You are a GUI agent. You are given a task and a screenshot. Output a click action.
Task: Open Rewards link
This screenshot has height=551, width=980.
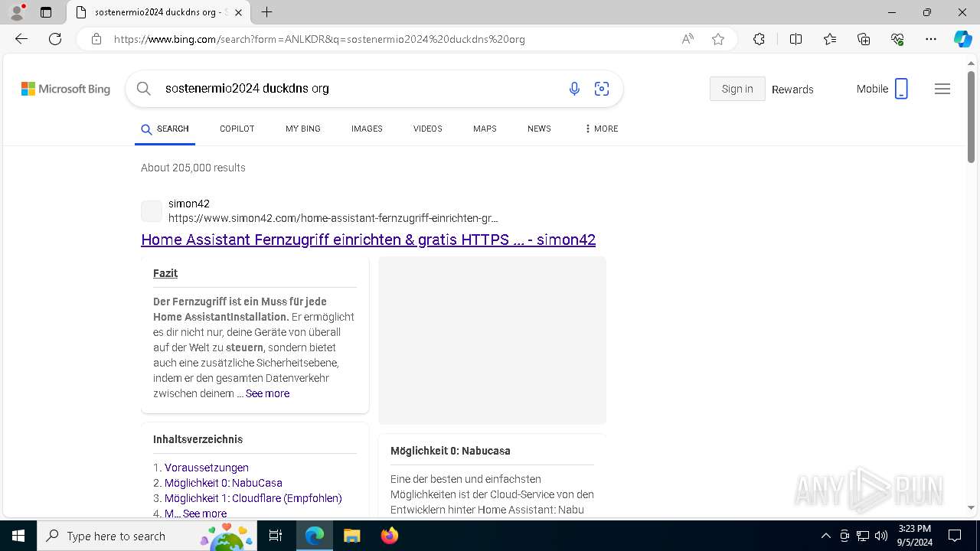(792, 90)
